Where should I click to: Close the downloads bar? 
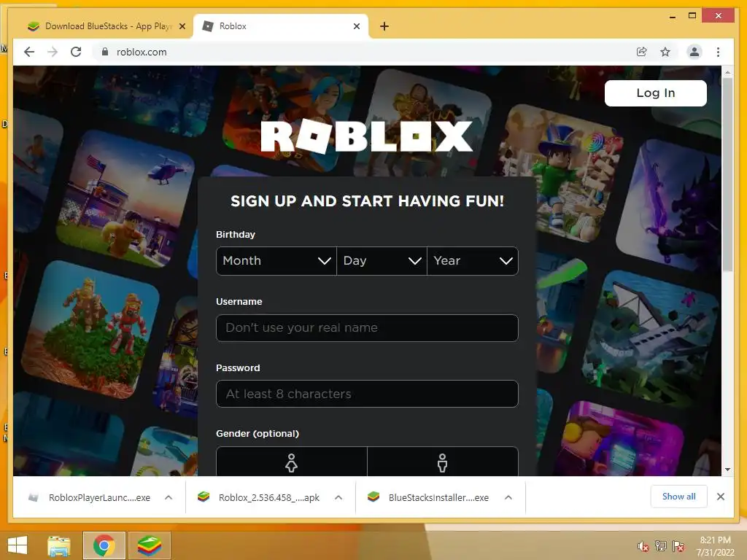click(720, 497)
